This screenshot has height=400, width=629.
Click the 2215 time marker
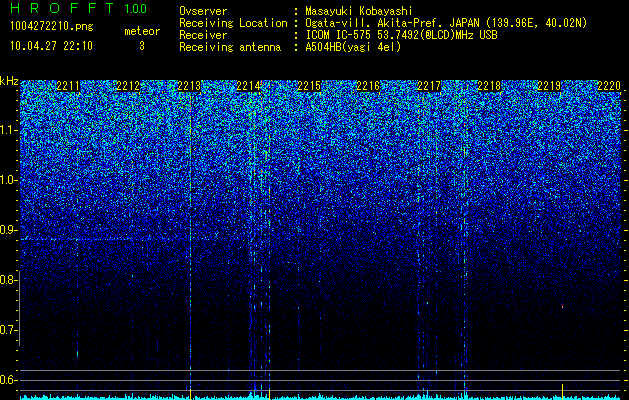coord(309,86)
